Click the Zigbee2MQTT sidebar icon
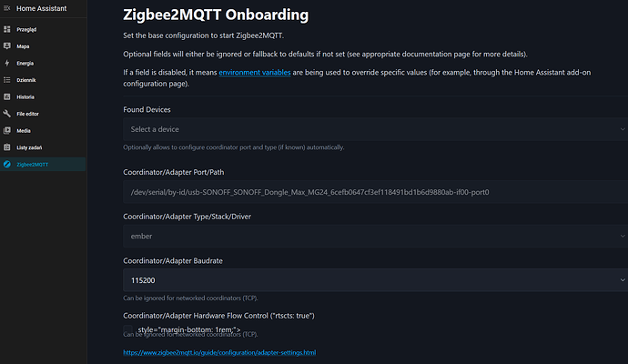The width and height of the screenshot is (628, 364). coord(8,165)
